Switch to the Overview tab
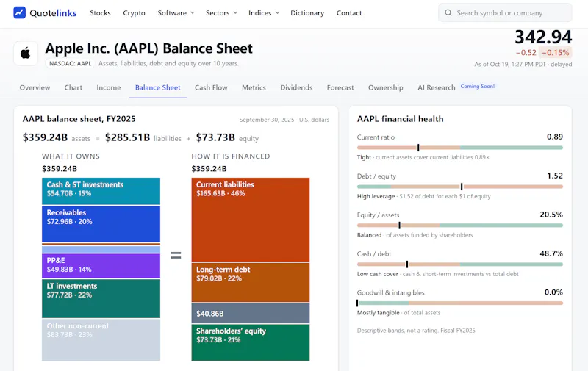The width and height of the screenshot is (588, 371). 35,87
